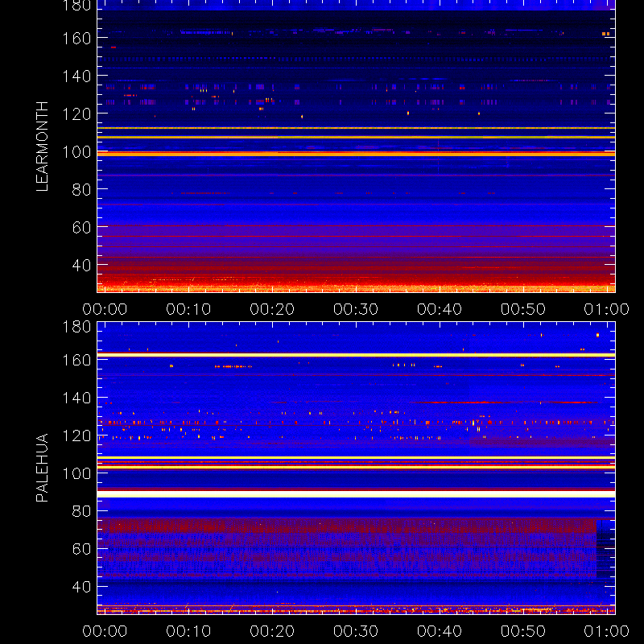Select the 120 tick label on PALEHUA axis
The width and height of the screenshot is (644, 644).
(x=76, y=436)
